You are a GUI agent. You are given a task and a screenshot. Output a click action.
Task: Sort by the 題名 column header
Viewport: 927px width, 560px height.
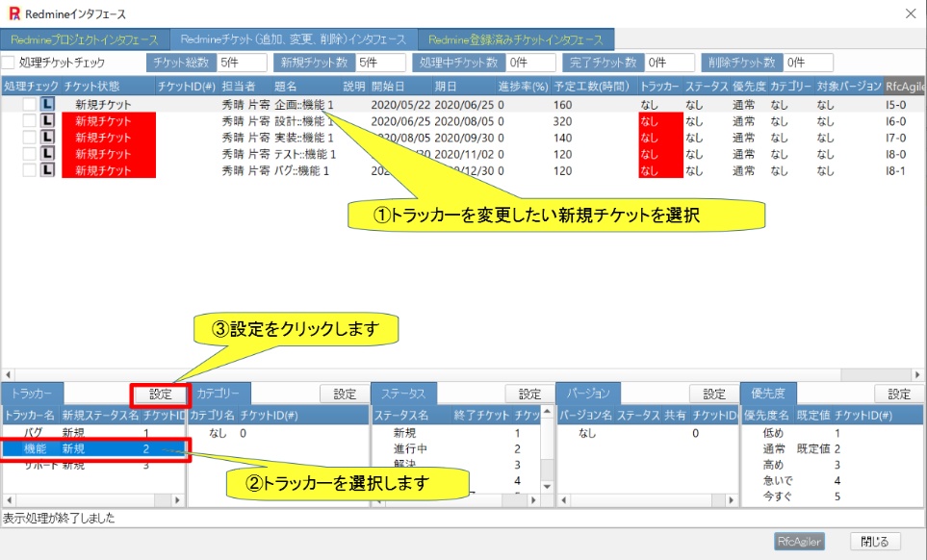[306, 87]
